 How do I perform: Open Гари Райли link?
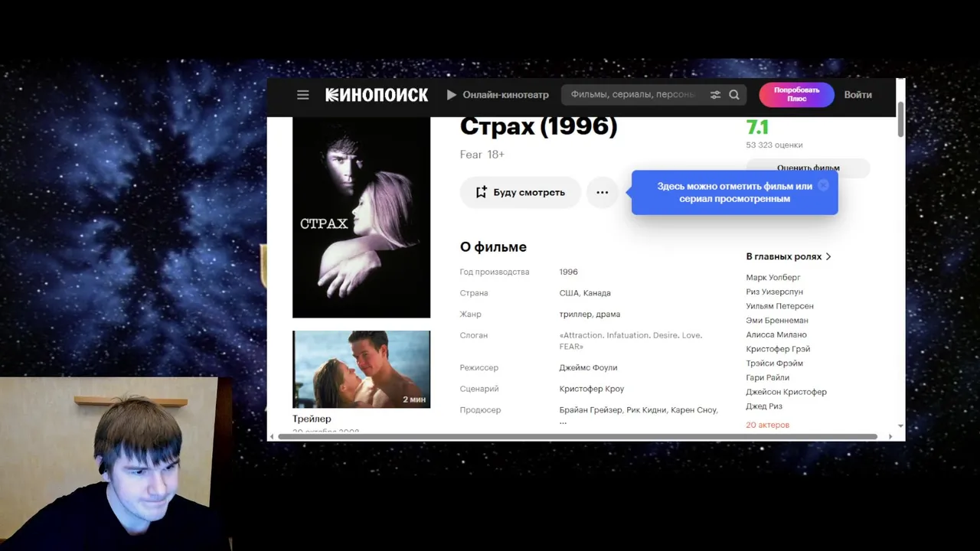768,377
